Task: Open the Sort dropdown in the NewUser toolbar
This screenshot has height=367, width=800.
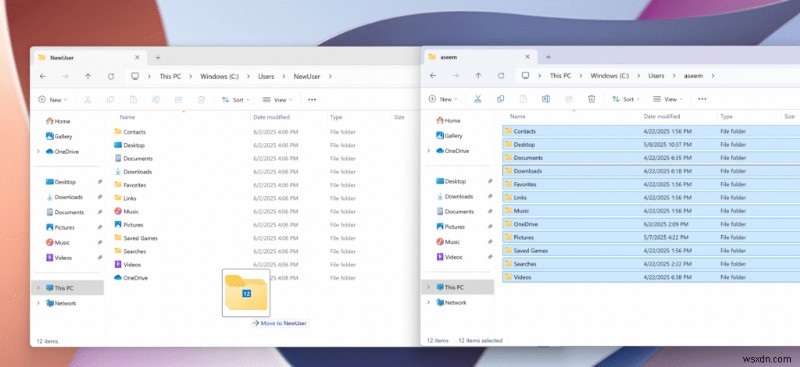Action: 235,100
